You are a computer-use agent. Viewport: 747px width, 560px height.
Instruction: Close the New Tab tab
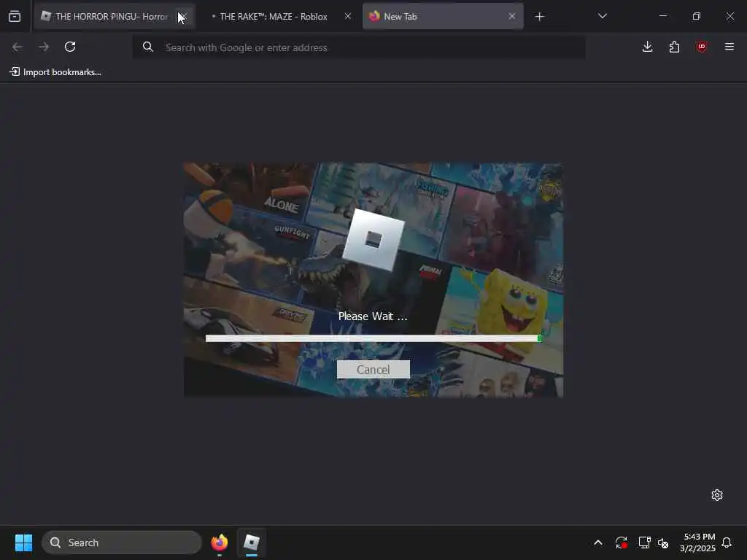coord(511,16)
